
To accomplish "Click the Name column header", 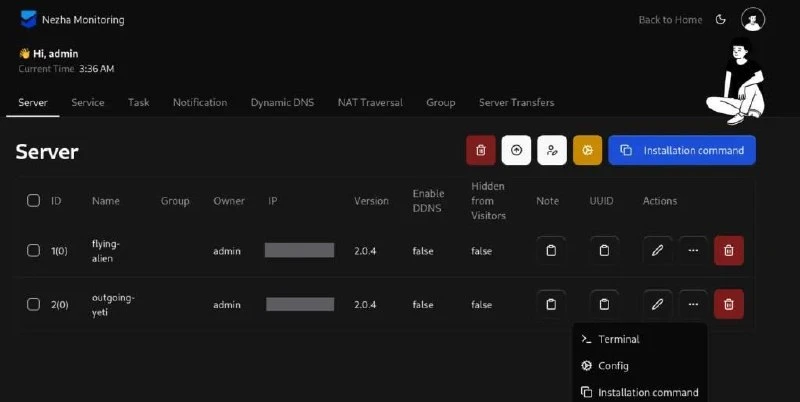I will (x=106, y=201).
